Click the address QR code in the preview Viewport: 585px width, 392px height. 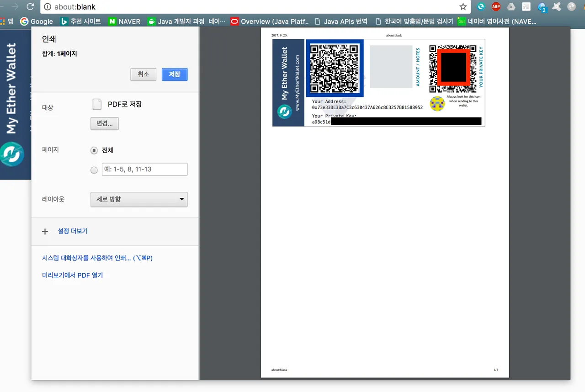pyautogui.click(x=335, y=68)
